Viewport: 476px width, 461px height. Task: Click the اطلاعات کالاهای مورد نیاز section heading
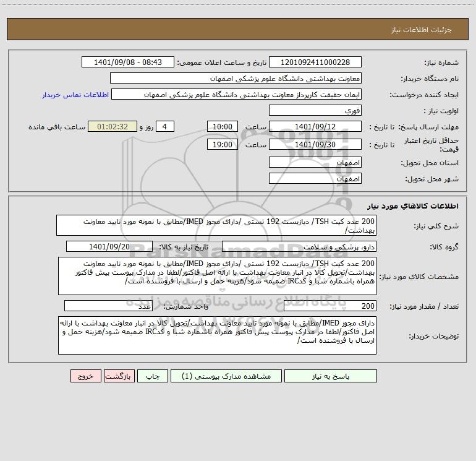coord(413,206)
